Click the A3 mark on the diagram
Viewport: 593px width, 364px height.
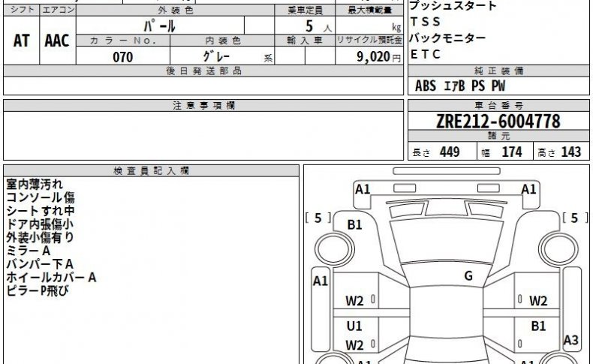pyautogui.click(x=570, y=340)
